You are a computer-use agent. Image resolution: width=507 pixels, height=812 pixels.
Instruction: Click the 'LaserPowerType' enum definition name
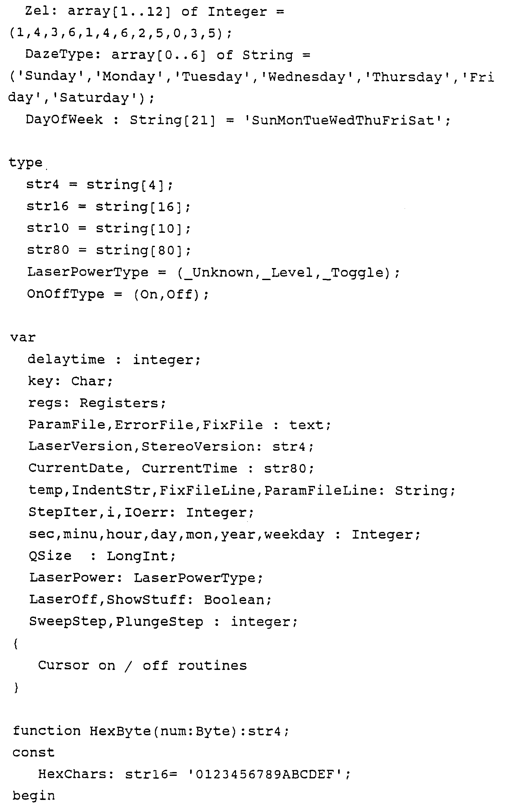point(87,272)
